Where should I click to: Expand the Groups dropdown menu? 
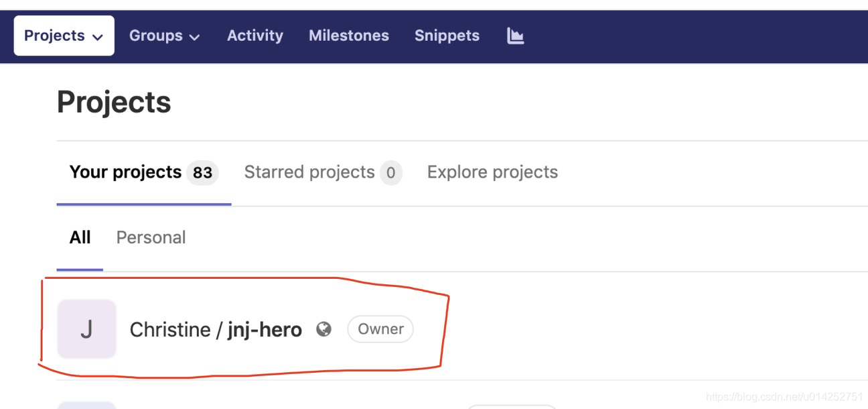pos(165,36)
